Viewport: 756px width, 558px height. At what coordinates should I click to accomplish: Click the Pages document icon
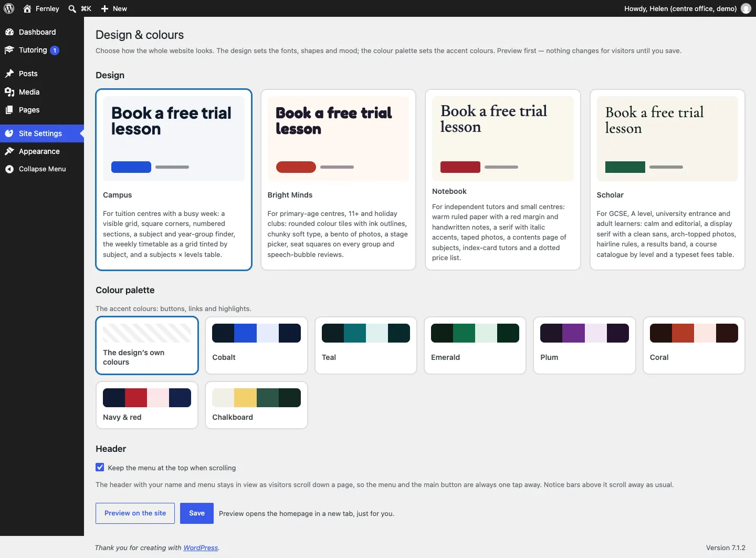pos(9,110)
